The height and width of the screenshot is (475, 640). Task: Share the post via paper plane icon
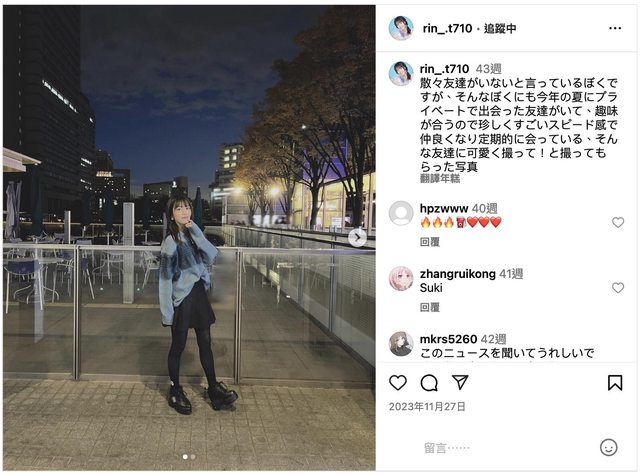pos(460,382)
